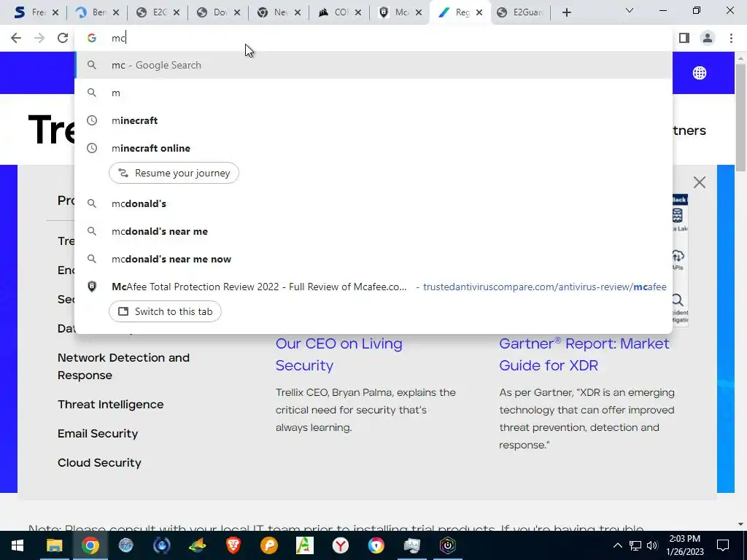Open the tab search chevron
This screenshot has width=747, height=560.
(x=630, y=10)
